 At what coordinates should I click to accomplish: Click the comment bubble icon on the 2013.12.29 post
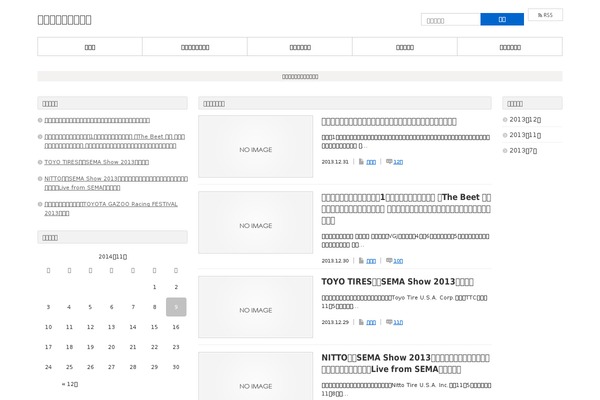tap(389, 322)
